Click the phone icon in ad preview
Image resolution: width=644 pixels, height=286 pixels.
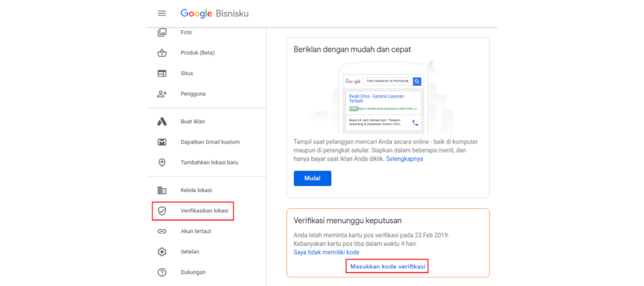coord(415,123)
